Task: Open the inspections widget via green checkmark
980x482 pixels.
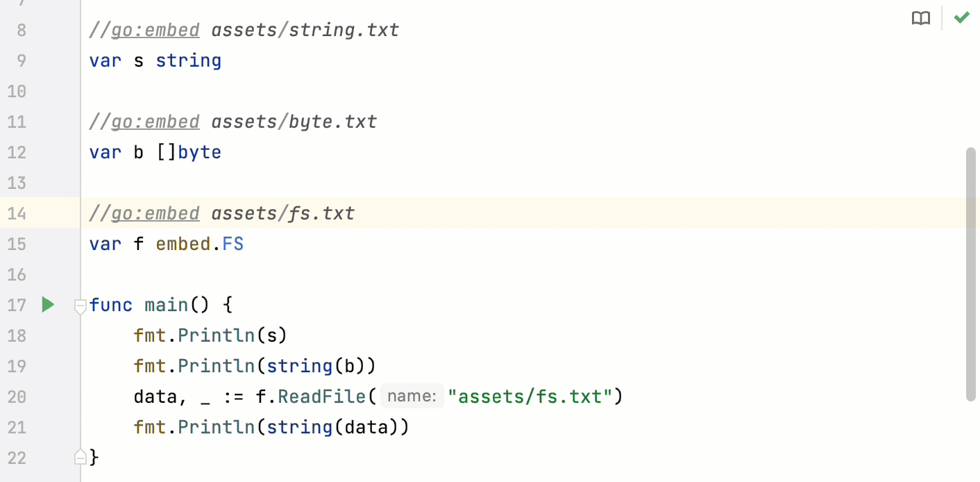Action: pyautogui.click(x=962, y=18)
